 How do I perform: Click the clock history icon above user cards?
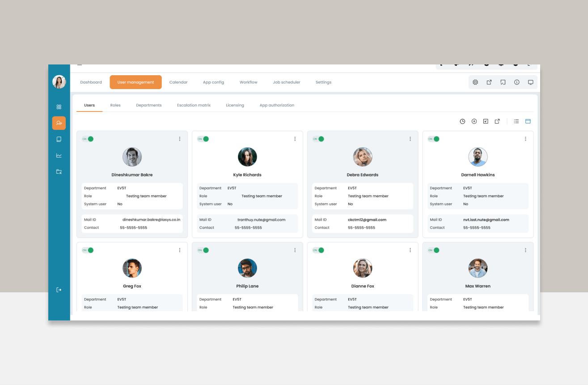pos(462,121)
